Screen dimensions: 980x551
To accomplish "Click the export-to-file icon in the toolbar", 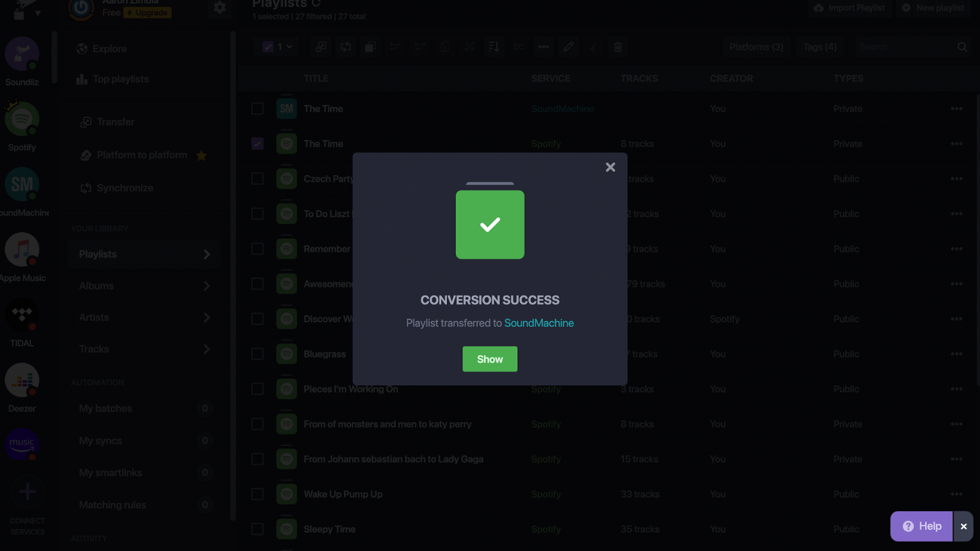I will point(445,47).
